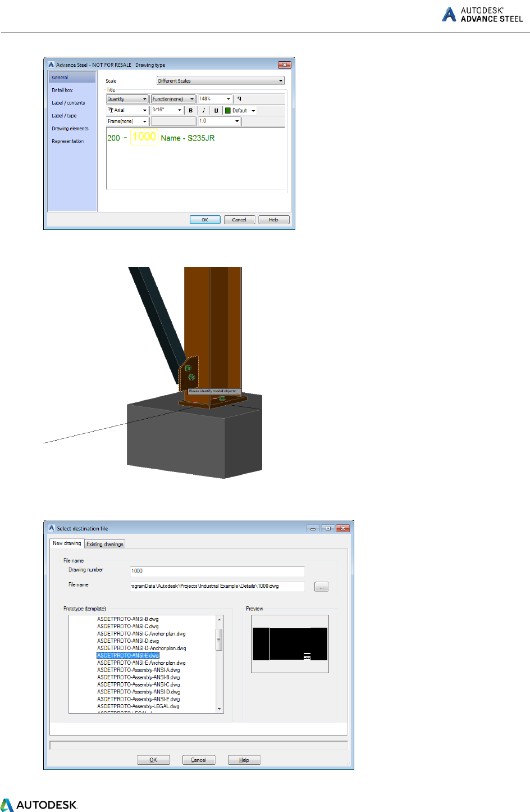Click the template list scrollbar up arrow

[x=220, y=619]
